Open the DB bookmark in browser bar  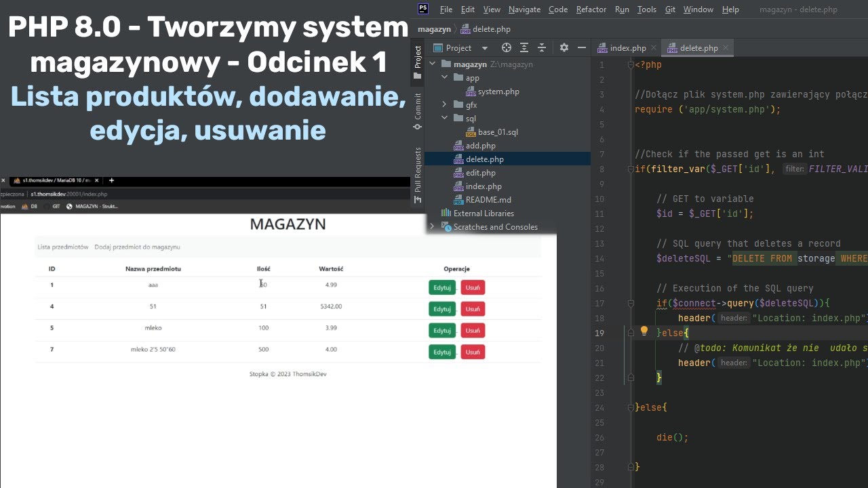click(29, 207)
